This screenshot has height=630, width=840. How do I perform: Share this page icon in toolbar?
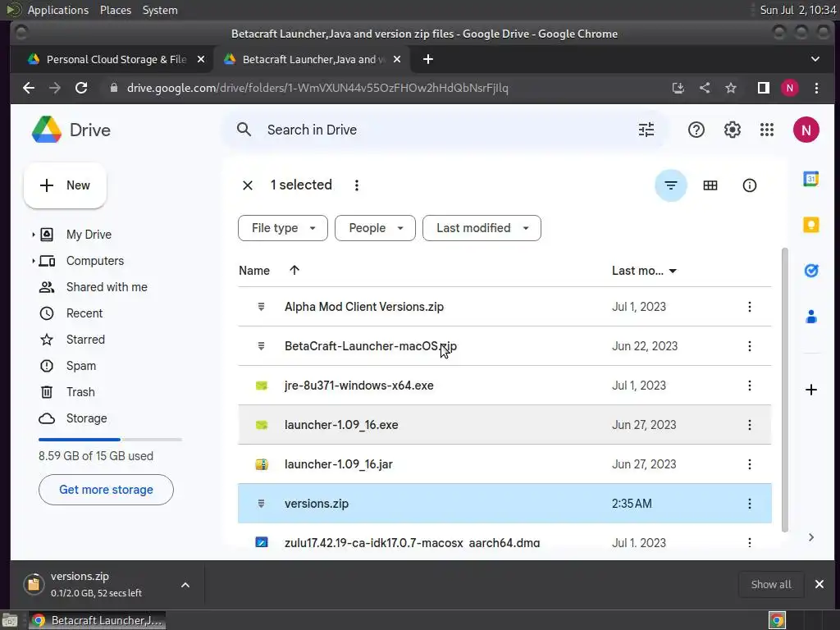(705, 88)
